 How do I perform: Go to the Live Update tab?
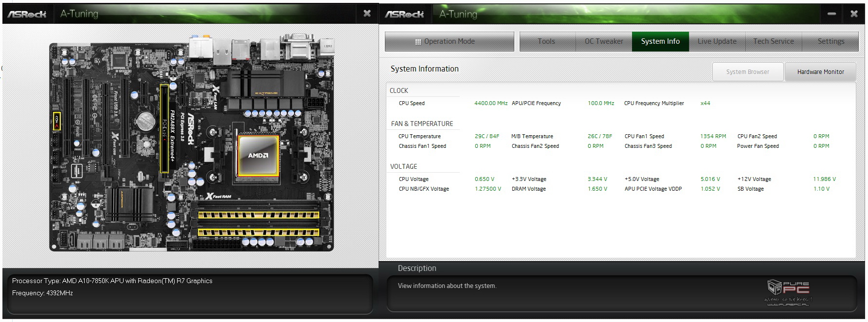pos(717,41)
